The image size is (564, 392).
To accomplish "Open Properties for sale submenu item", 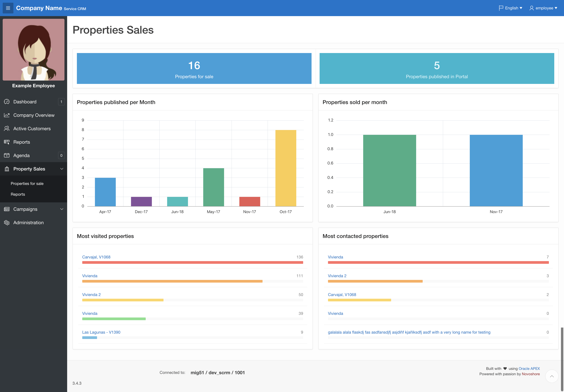I will coord(27,183).
